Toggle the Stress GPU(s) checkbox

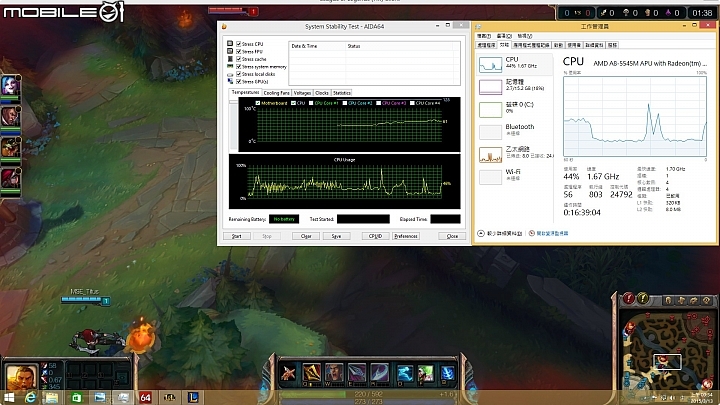coord(238,82)
